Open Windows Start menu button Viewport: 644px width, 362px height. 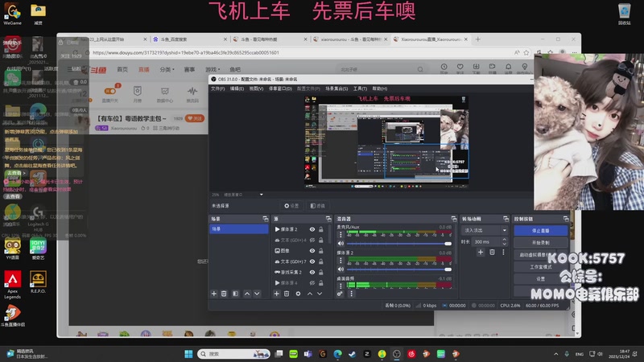pyautogui.click(x=188, y=354)
